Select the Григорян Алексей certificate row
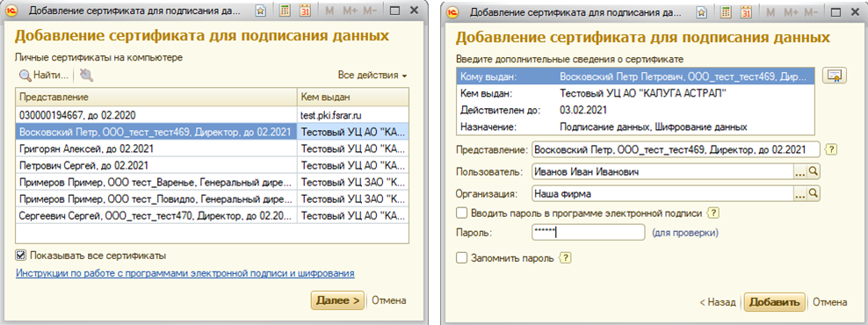The width and height of the screenshot is (868, 325). tap(212, 149)
